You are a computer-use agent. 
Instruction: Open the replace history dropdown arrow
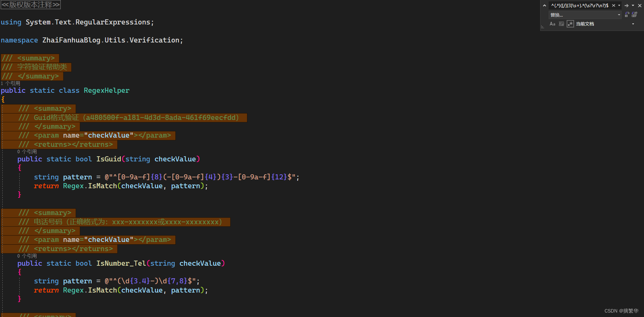coord(619,15)
